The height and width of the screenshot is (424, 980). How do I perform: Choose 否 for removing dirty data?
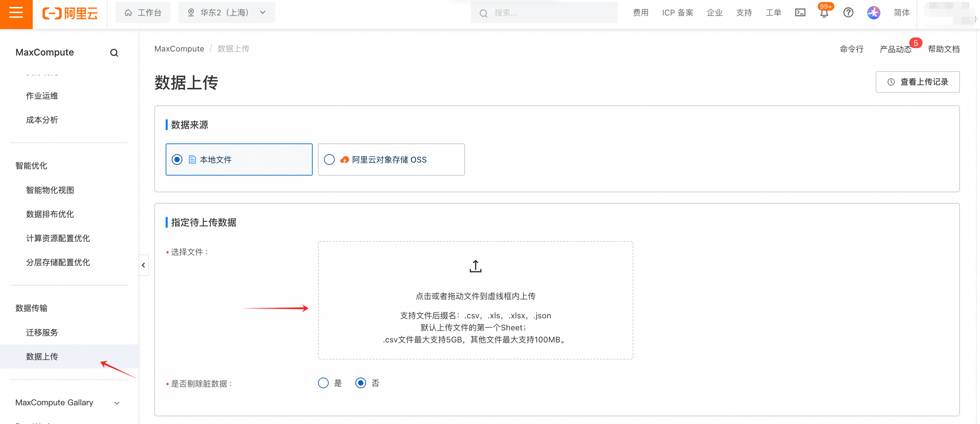(x=361, y=383)
